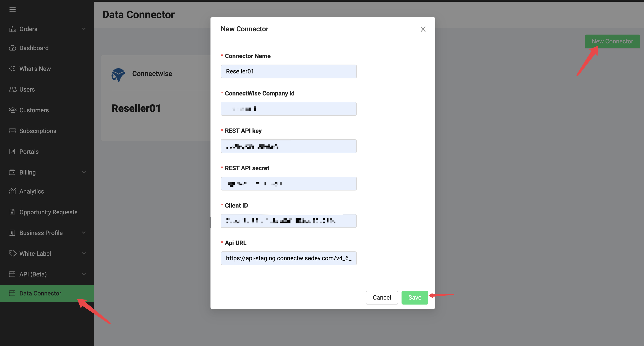Screen dimensions: 644x346
Task: Open Customers via its sidebar icon
Action: pos(13,110)
